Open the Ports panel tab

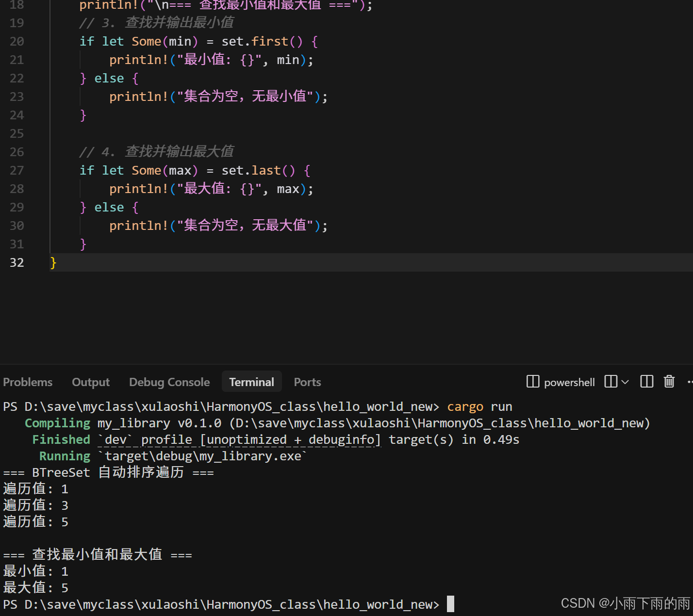307,382
